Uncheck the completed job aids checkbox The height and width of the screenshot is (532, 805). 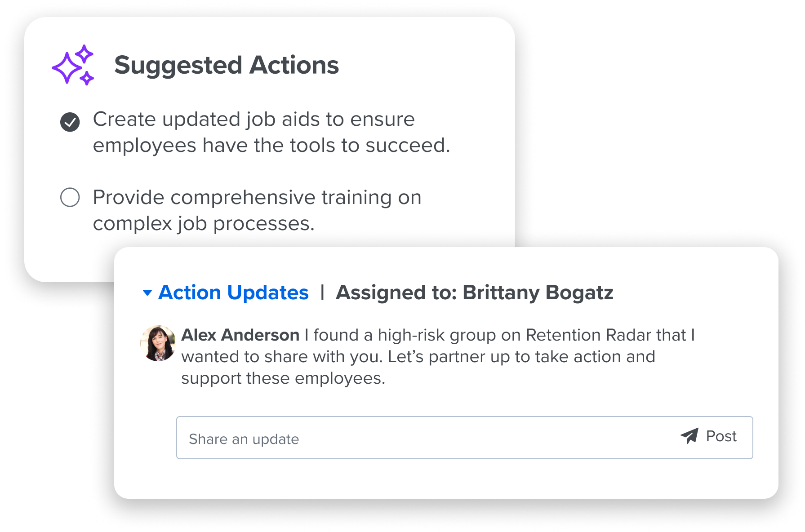pos(70,122)
